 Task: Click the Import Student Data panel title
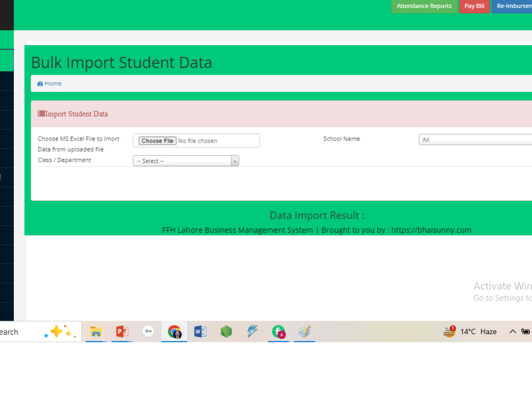tap(77, 114)
